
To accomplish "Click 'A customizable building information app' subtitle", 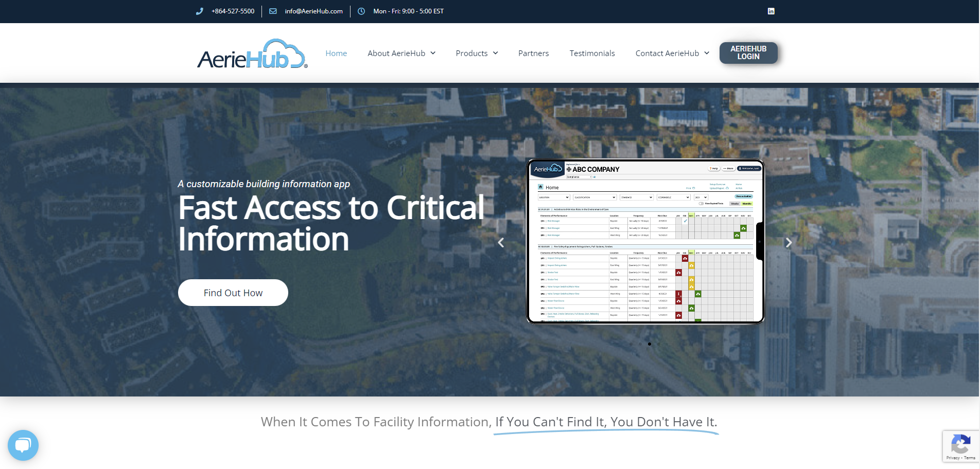I will (x=264, y=184).
